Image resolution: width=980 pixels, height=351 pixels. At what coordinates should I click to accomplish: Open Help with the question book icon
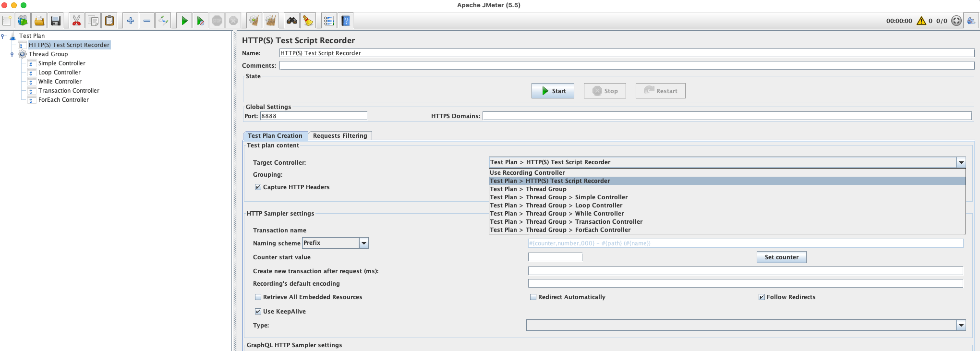coord(345,21)
